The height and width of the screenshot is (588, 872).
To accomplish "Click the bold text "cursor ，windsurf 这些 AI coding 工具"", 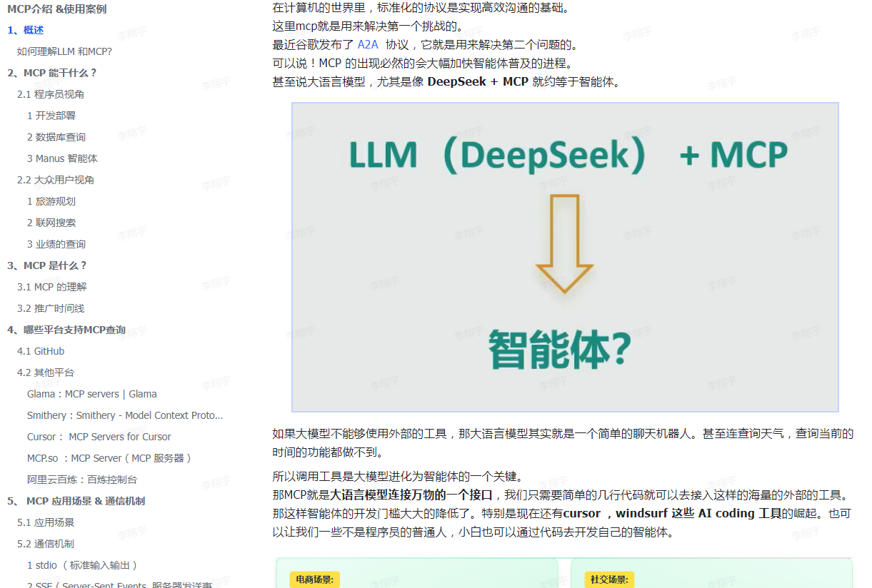I will pyautogui.click(x=671, y=514).
